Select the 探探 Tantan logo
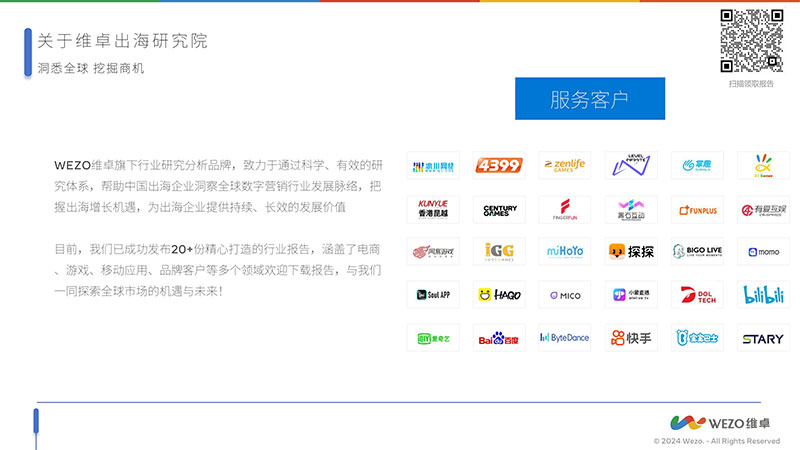 click(x=631, y=251)
